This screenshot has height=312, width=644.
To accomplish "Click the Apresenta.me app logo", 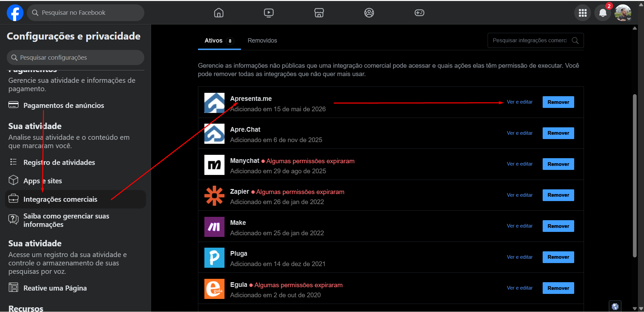I will coord(214,103).
